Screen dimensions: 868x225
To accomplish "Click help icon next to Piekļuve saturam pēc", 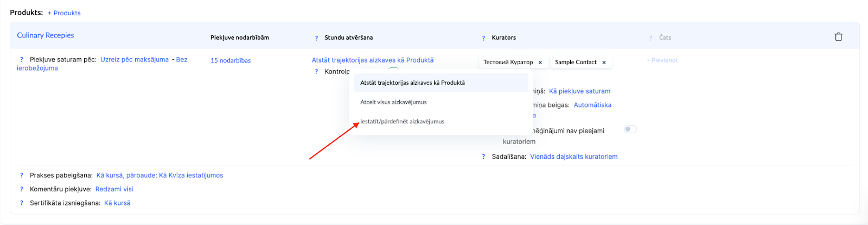I will click(22, 60).
